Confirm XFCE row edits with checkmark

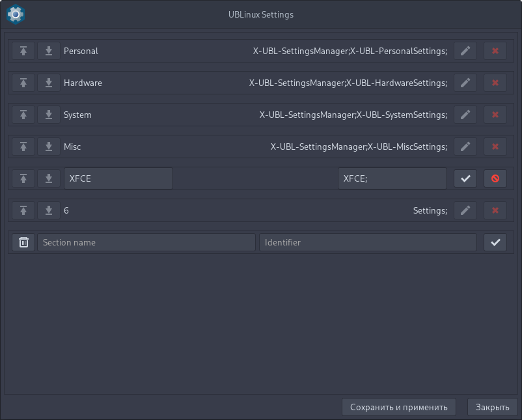click(465, 178)
